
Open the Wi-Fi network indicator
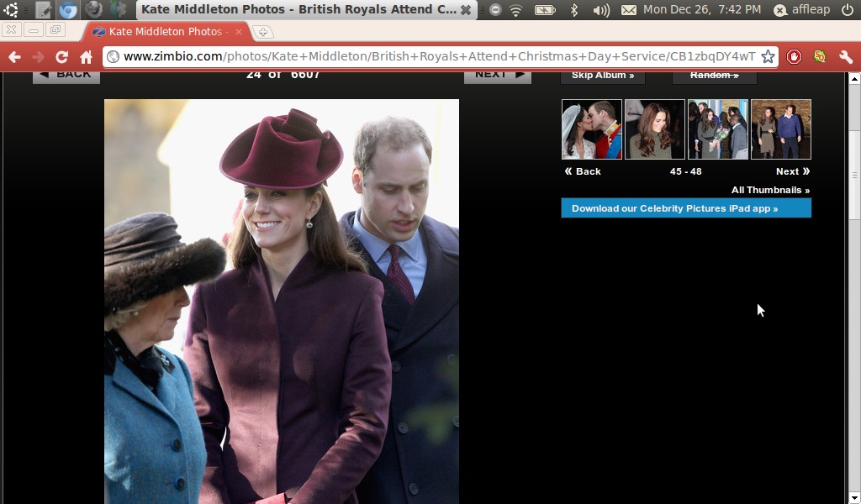(515, 10)
